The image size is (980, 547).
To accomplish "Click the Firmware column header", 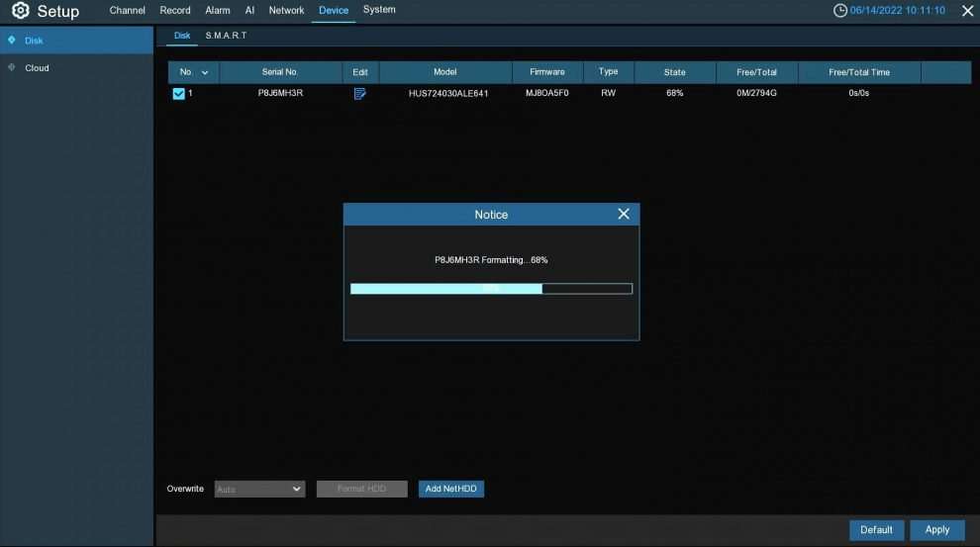I will [547, 72].
